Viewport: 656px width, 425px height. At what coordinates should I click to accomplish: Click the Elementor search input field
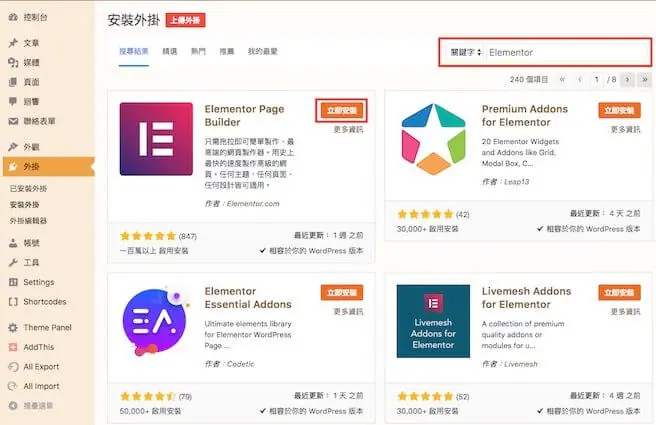click(567, 52)
